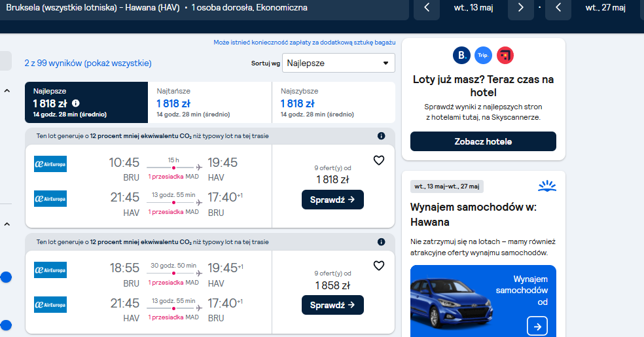
Task: Click info icon next to 1 818 zł
Action: [x=75, y=103]
